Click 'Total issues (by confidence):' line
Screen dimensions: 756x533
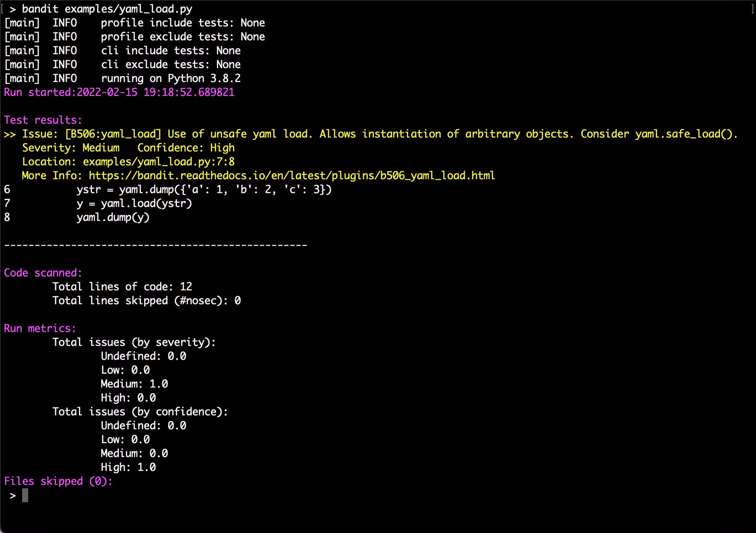pos(140,412)
